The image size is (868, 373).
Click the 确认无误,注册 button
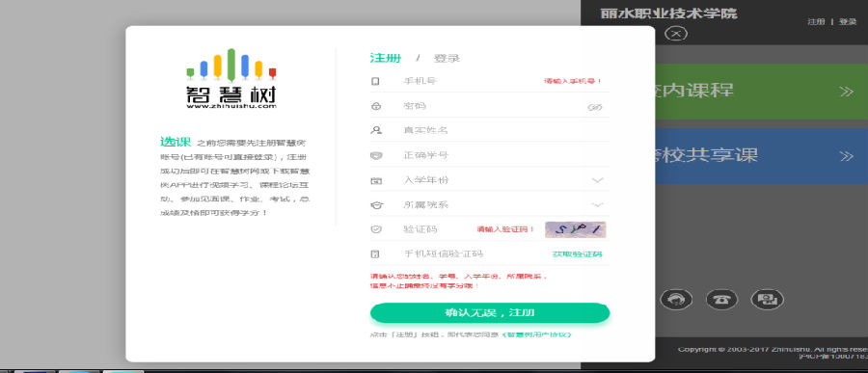click(490, 312)
